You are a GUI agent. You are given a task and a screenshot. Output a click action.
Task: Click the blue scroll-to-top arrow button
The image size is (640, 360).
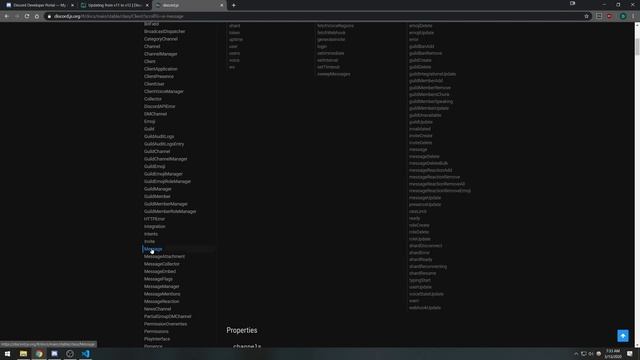point(623,336)
